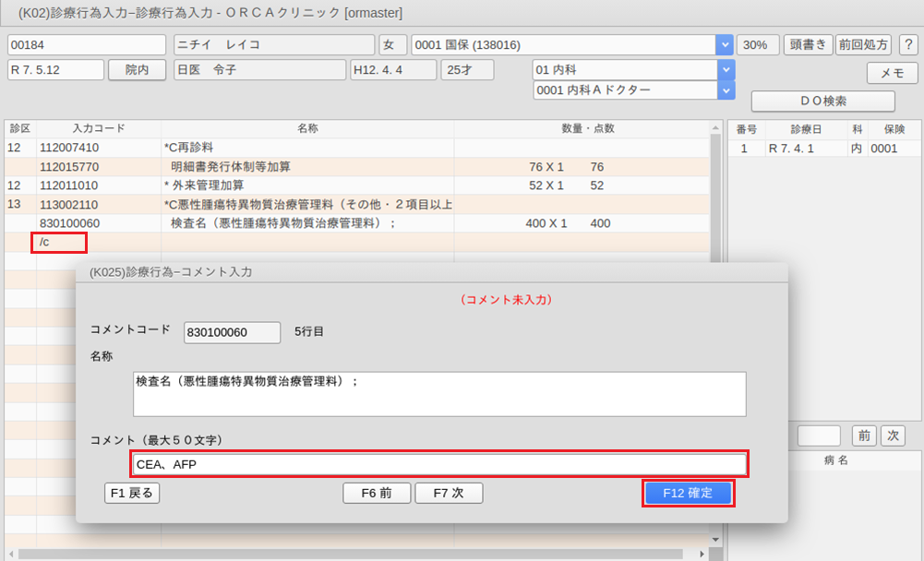
Task: Click the comment text field containing CEA、AFP
Action: coord(439,464)
